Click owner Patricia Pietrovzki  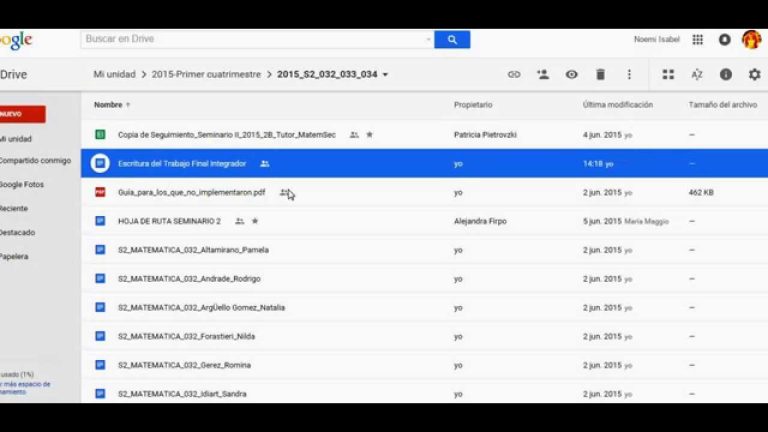coord(485,135)
